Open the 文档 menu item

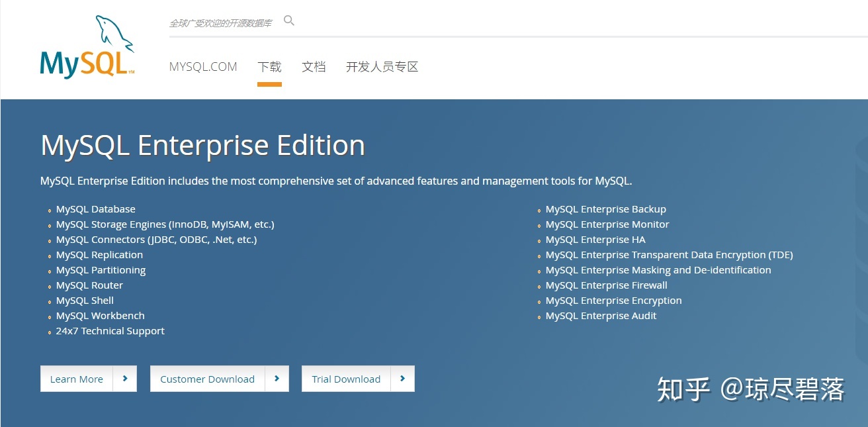pos(314,67)
